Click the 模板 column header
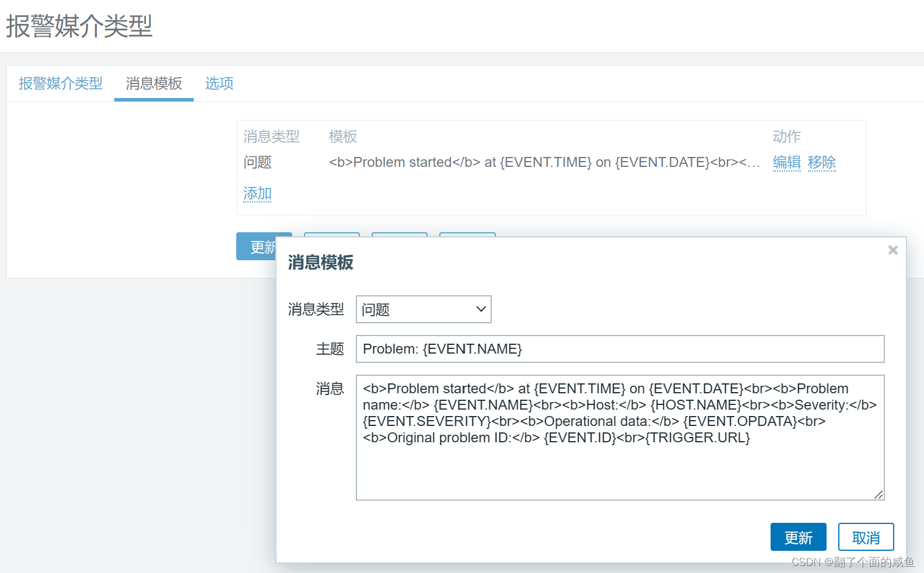Screen dimensions: 924x573 click(x=343, y=137)
